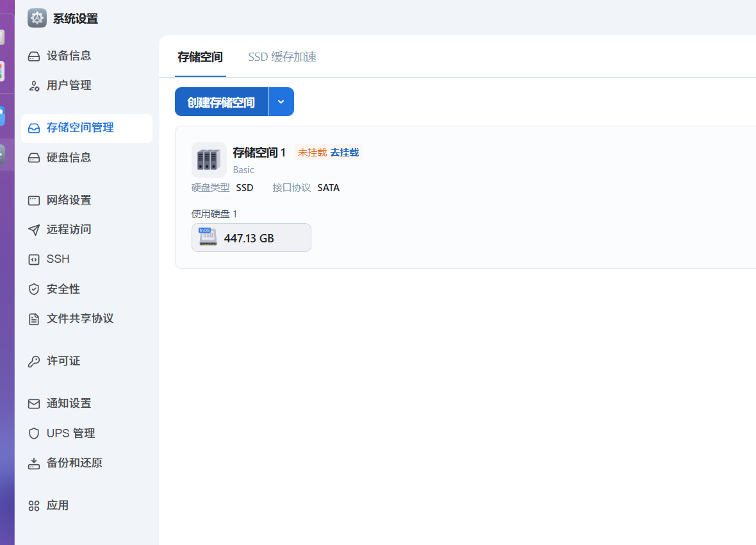Click the 未挂载 status label
This screenshot has height=545, width=756.
(312, 153)
